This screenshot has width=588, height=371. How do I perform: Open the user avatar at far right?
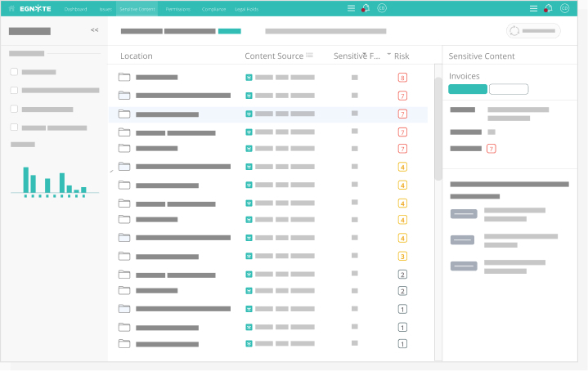[564, 8]
